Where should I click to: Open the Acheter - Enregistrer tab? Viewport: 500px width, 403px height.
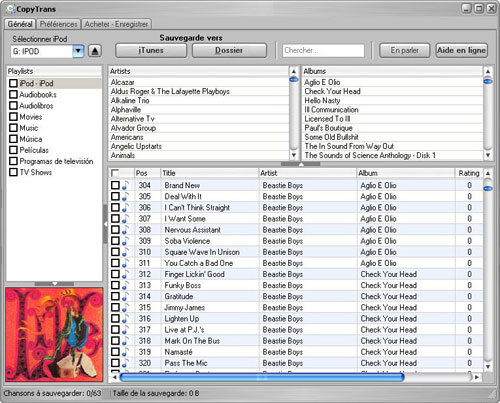(116, 24)
